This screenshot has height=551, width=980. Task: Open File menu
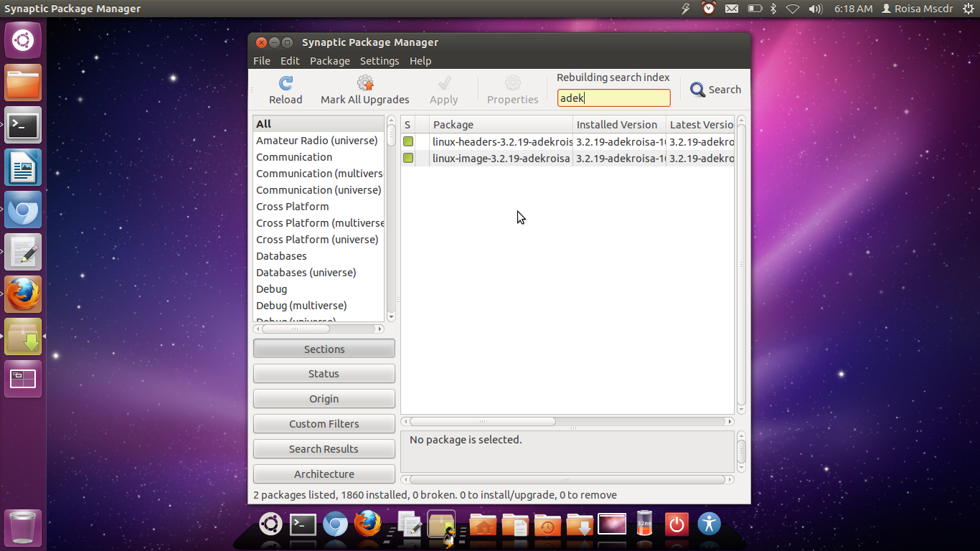coord(261,61)
